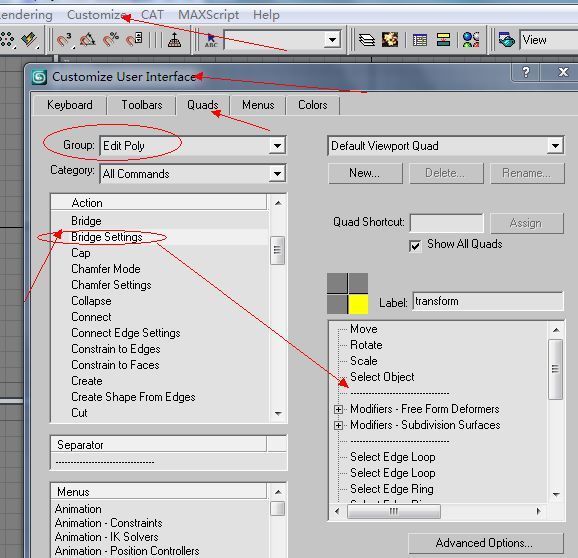Open the Curve Editor icon
The image size is (578, 558).
(x=420, y=40)
